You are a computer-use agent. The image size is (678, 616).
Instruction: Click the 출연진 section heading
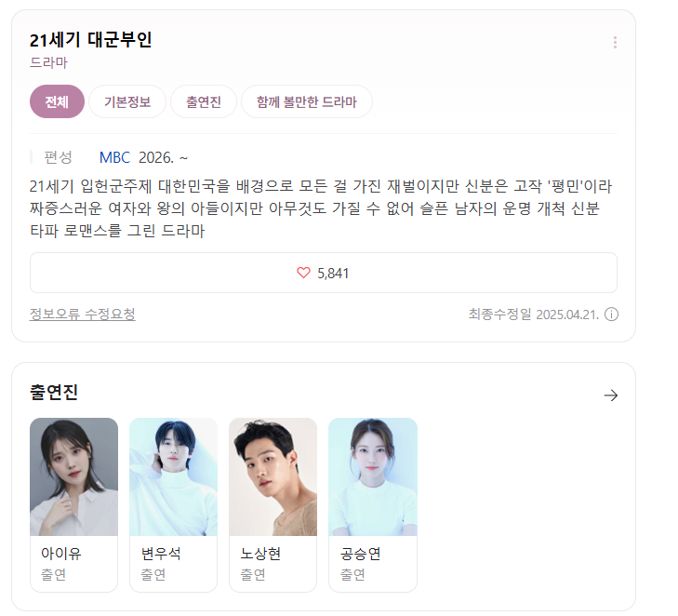pyautogui.click(x=54, y=393)
